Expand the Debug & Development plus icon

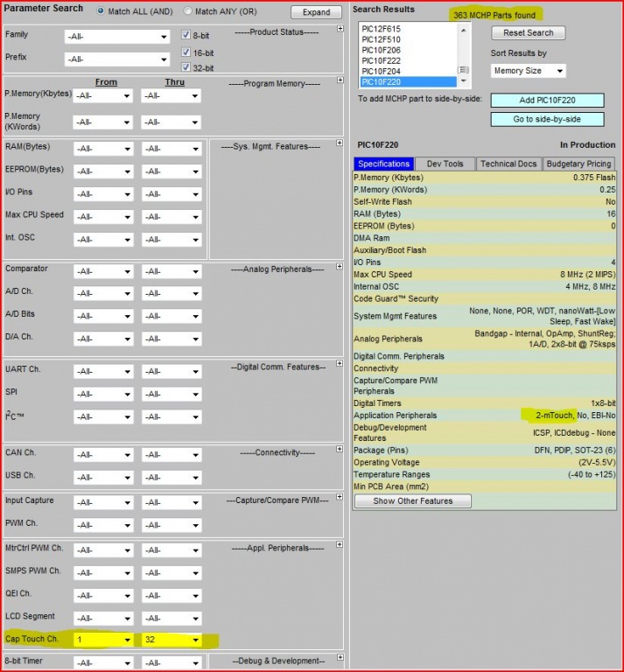click(340, 657)
